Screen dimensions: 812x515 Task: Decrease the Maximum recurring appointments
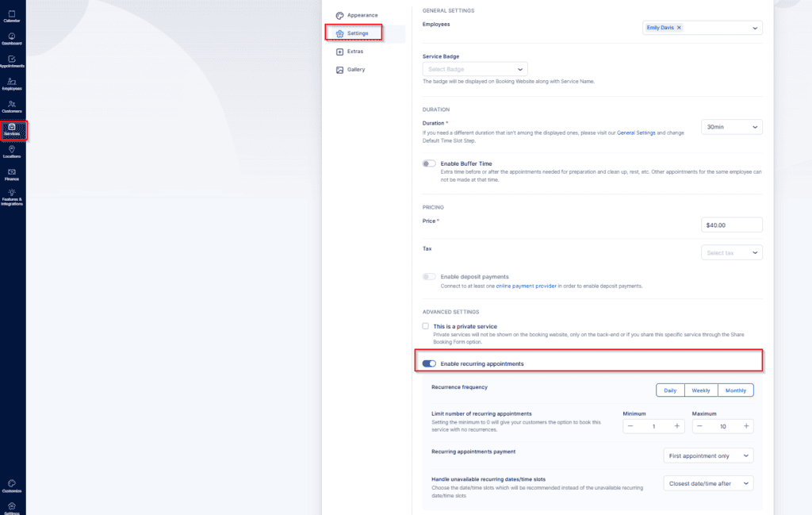coord(699,426)
